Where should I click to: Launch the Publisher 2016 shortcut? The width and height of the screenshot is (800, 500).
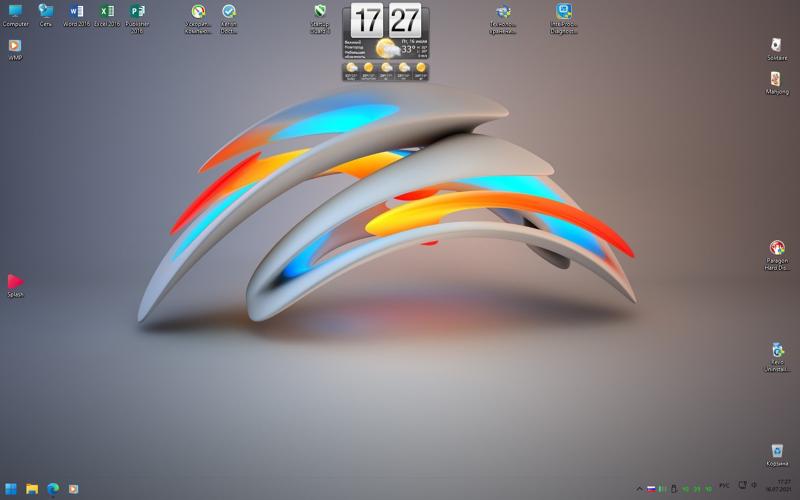[137, 18]
